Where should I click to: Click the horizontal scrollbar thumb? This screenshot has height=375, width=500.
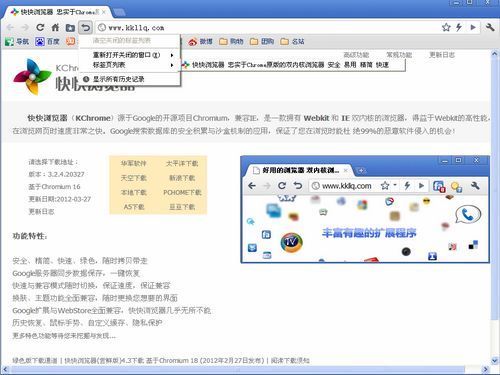[x=237, y=369]
